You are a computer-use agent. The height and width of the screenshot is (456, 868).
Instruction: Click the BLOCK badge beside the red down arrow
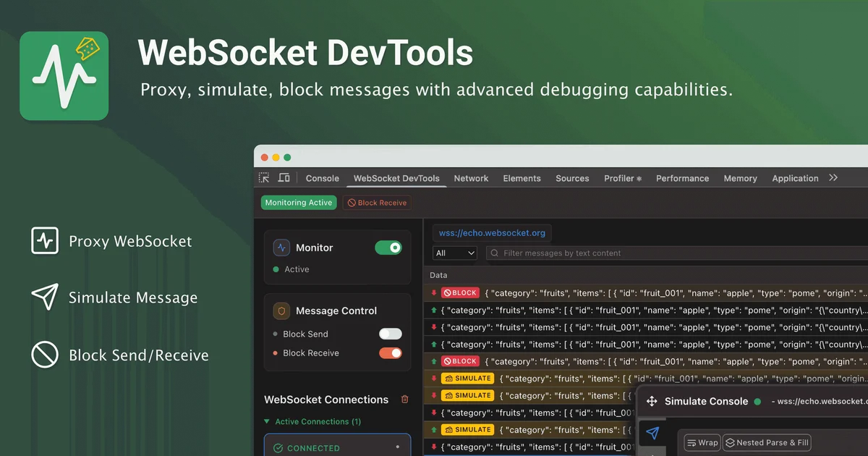pos(459,293)
